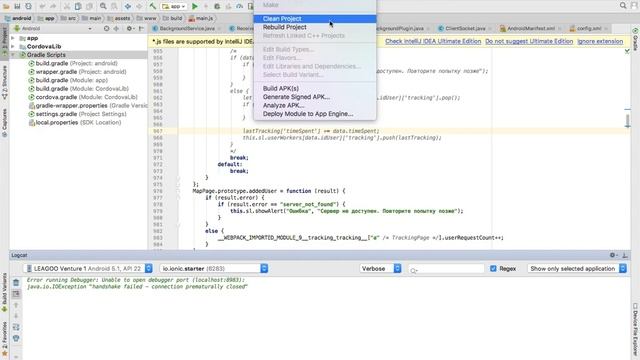The height and width of the screenshot is (360, 640).
Task: Save all using the toolbar disk icon
Action: [17, 6]
